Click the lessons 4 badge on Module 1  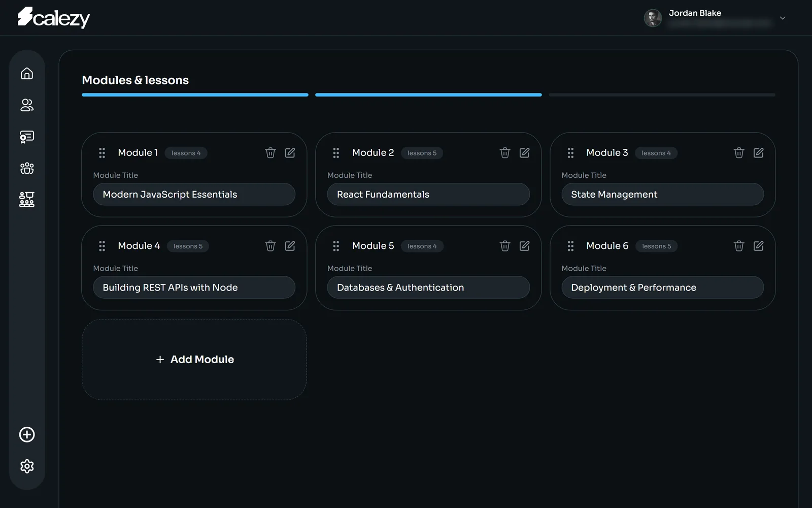186,153
